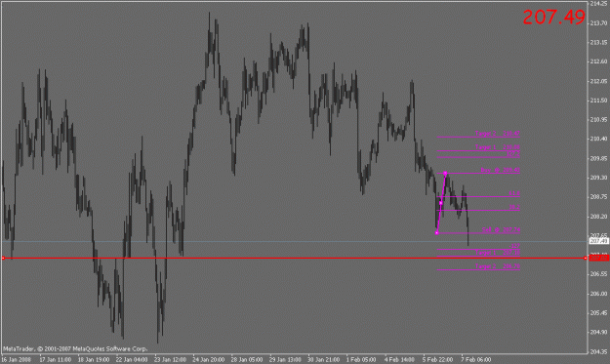Select the 'Buy @ 209.43' label
Image resolution: width=610 pixels, height=364 pixels.
501,170
